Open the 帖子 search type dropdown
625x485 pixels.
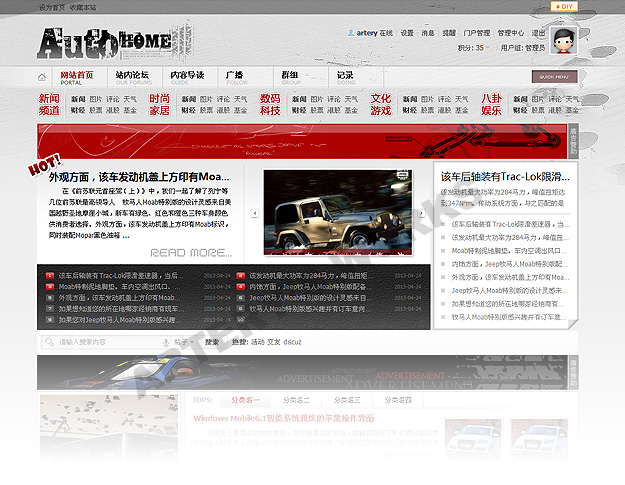tap(184, 342)
